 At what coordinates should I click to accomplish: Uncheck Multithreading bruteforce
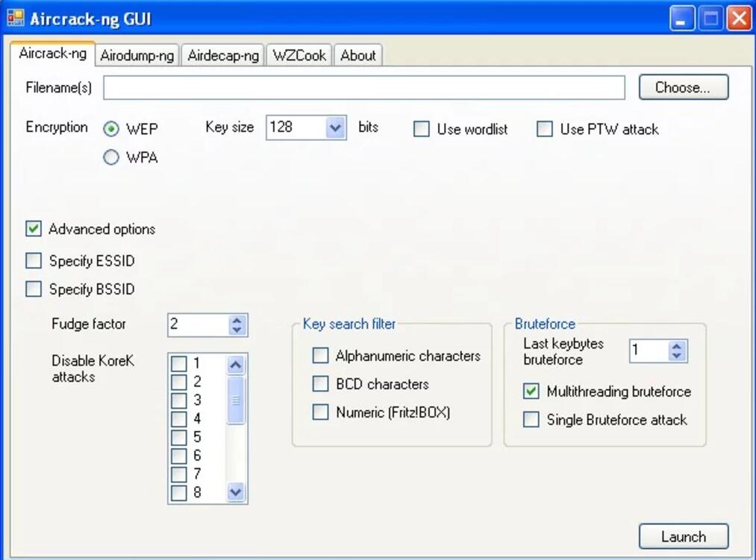point(531,391)
